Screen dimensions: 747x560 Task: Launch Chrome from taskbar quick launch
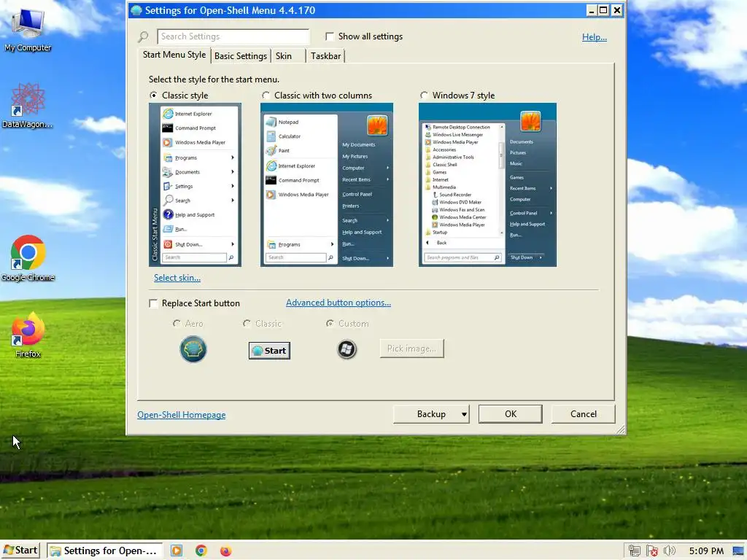click(201, 551)
